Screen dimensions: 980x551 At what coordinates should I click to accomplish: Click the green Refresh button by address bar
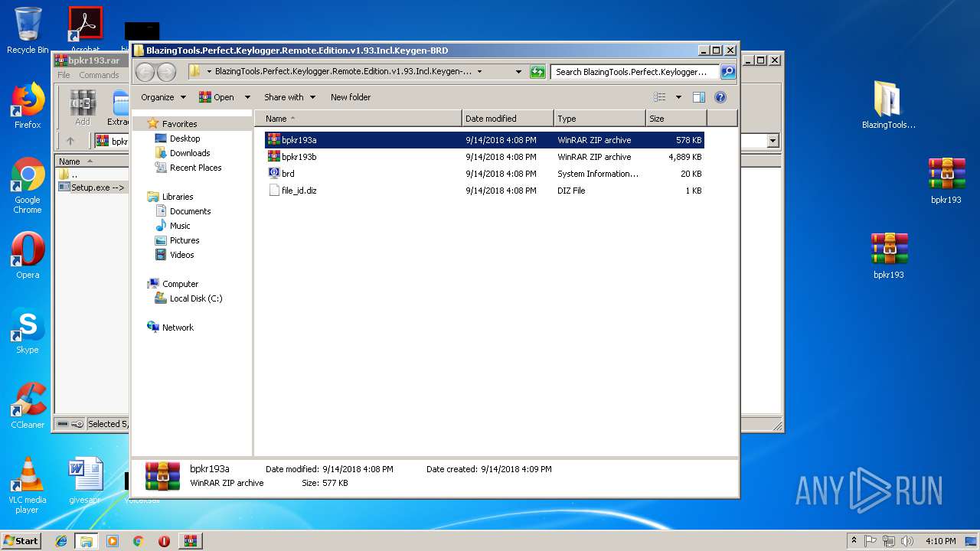point(537,72)
